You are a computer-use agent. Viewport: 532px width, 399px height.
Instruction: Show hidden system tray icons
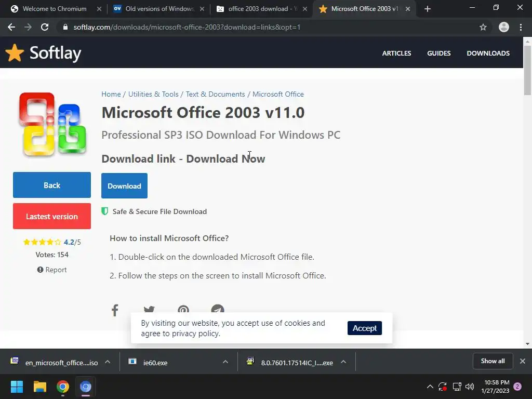click(x=430, y=387)
